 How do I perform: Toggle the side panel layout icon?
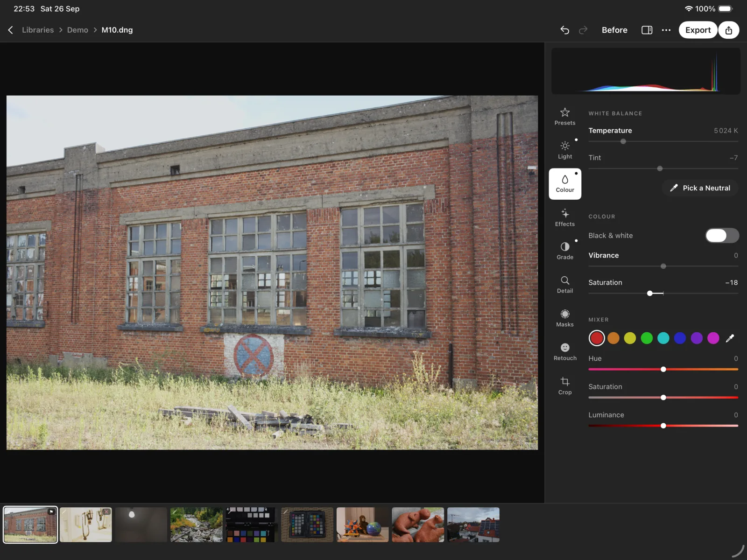tap(647, 30)
